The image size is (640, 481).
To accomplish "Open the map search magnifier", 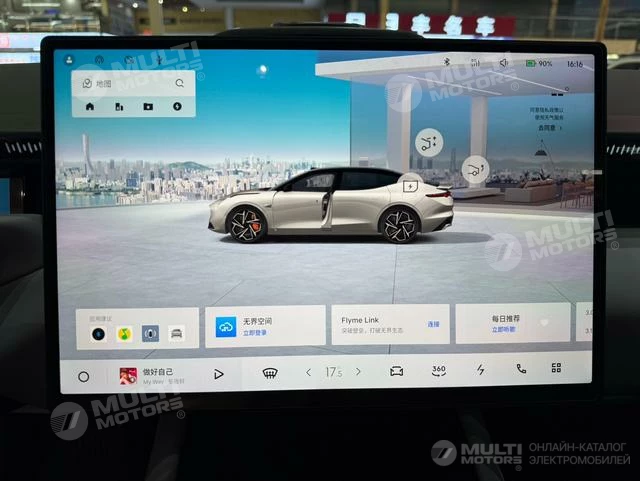I will pos(179,84).
